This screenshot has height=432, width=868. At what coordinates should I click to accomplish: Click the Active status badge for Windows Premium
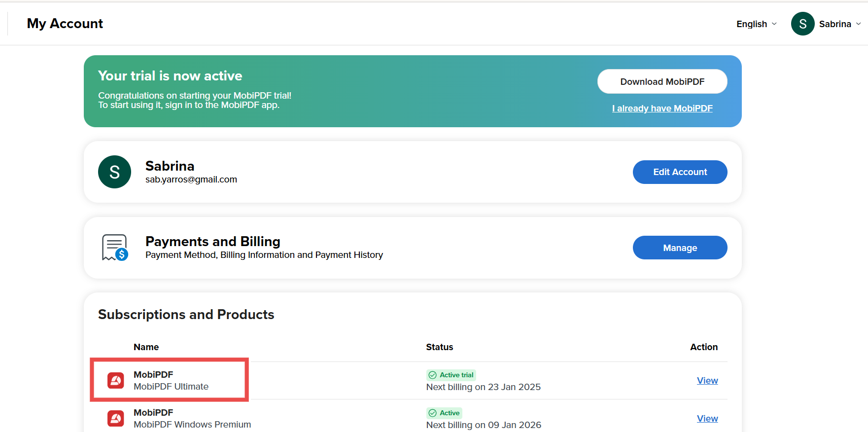point(444,413)
